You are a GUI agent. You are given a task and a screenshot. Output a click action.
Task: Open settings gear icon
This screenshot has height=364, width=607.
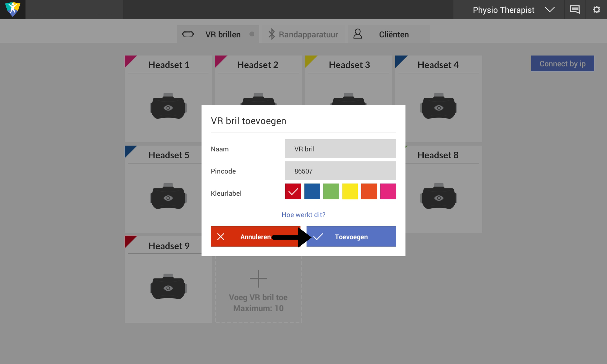pyautogui.click(x=596, y=9)
